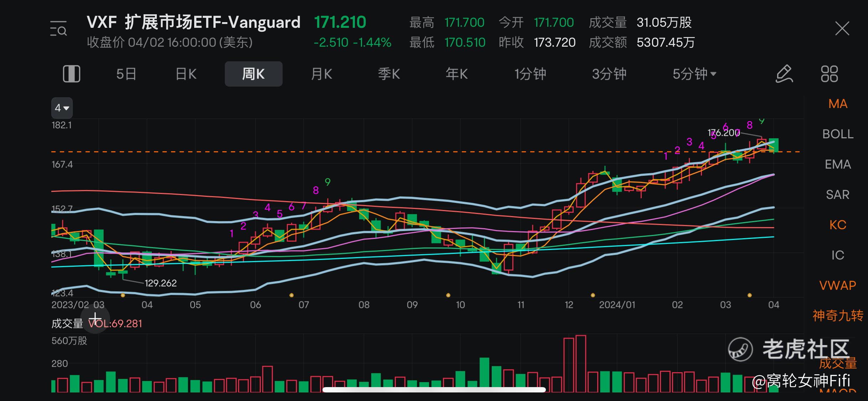Viewport: 868px width, 401px height.
Task: Tap the 昨收 173.720 value
Action: [x=554, y=42]
